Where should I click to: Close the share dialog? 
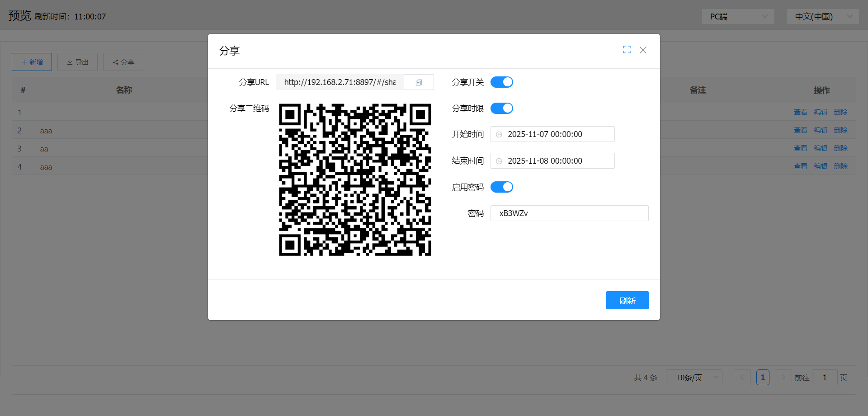coord(643,50)
